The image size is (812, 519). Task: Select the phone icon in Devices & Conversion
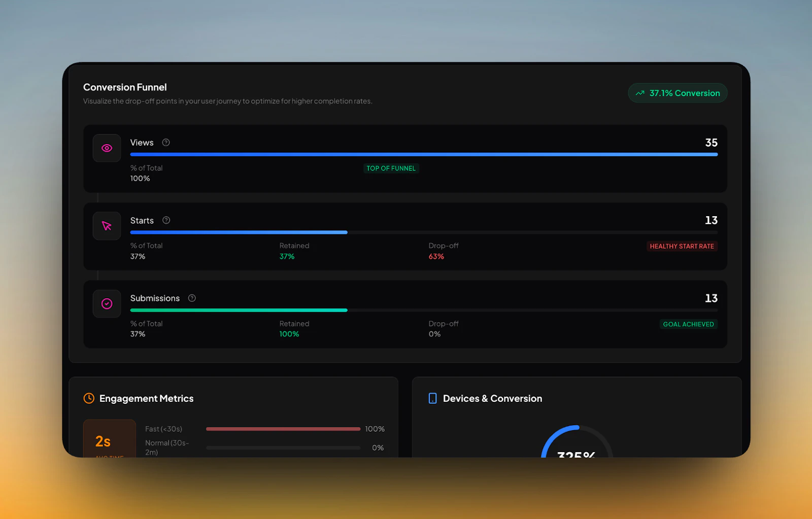pyautogui.click(x=432, y=398)
